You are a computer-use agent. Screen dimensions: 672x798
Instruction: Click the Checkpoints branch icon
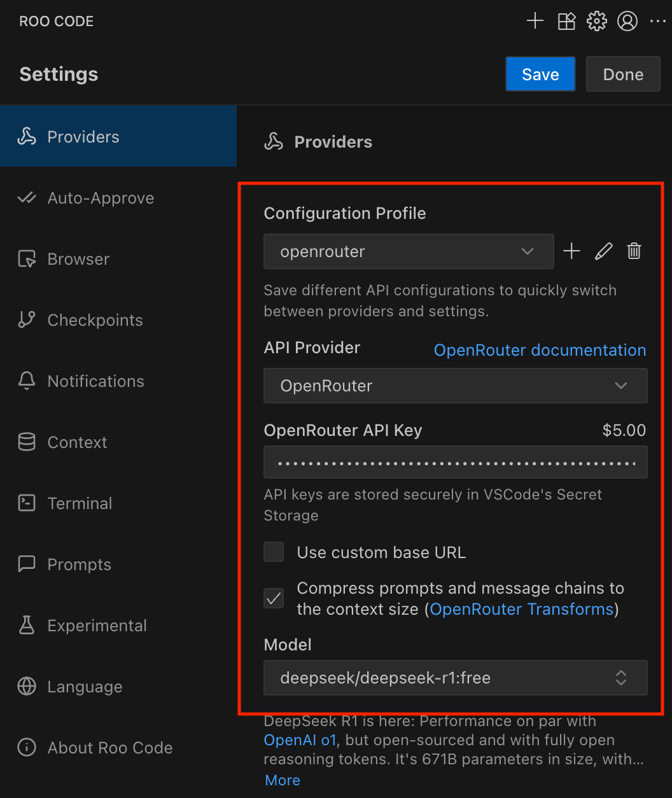click(x=27, y=319)
